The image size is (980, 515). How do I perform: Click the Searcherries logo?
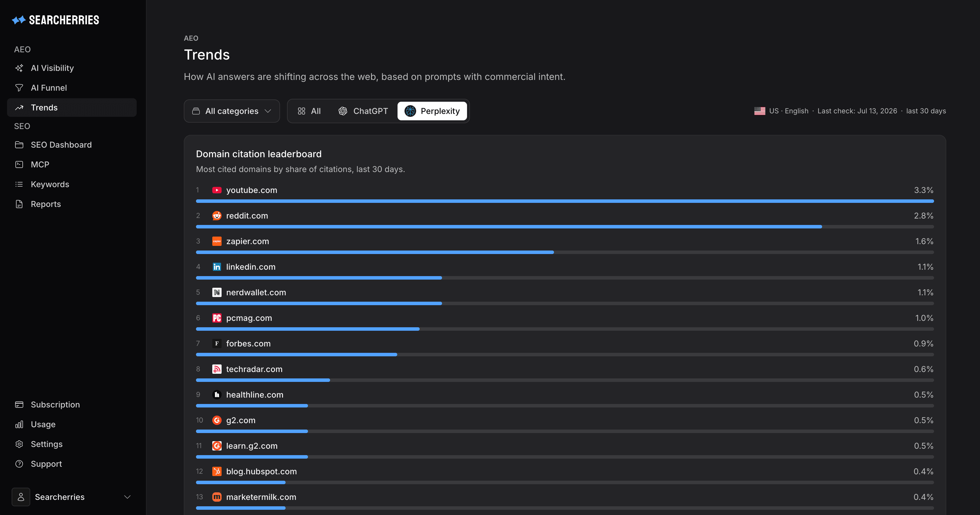click(56, 20)
